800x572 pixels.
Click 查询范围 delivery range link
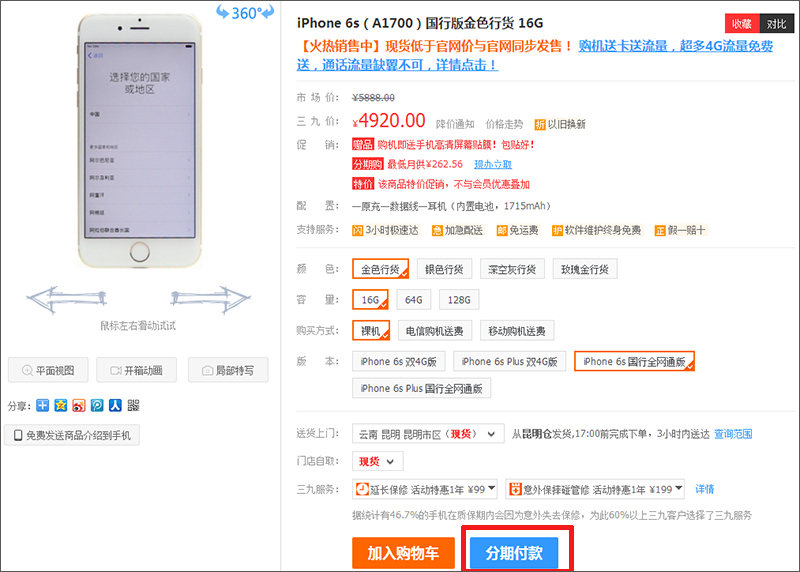pyautogui.click(x=733, y=434)
